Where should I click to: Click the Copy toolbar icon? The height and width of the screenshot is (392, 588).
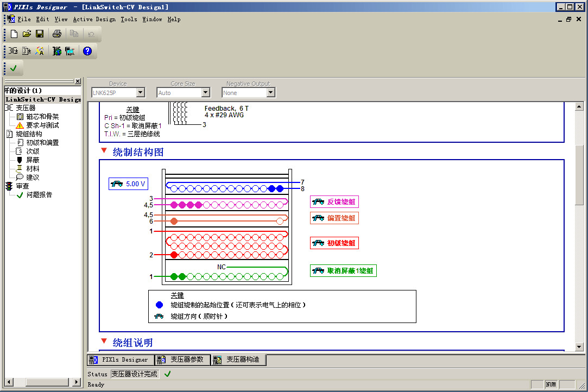[x=74, y=34]
